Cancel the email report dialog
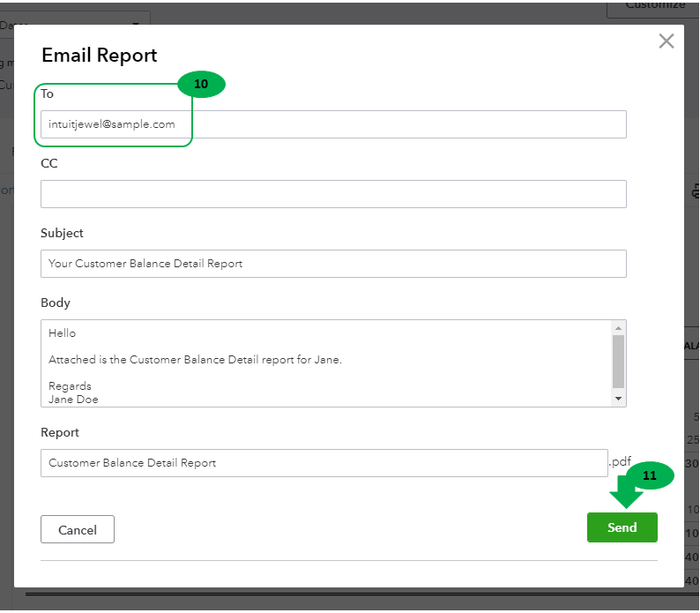 coord(78,529)
